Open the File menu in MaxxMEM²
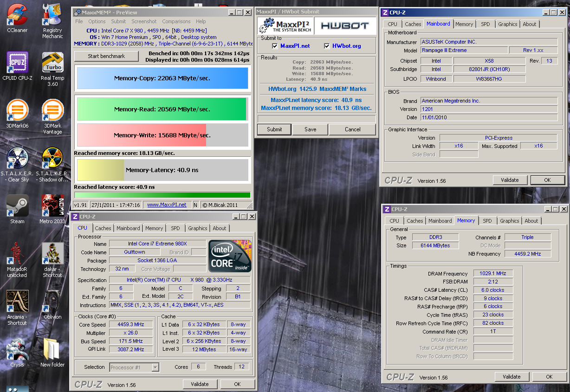Viewport: 570px width, 392px height. (79, 21)
